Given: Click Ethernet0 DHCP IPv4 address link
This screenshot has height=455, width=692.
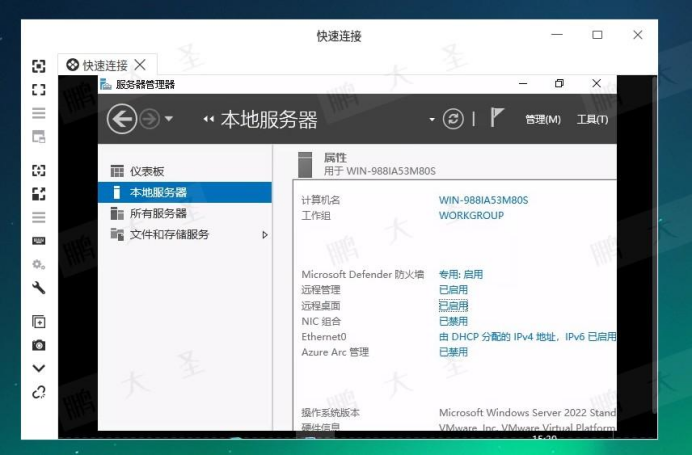Looking at the screenshot, I should (527, 337).
